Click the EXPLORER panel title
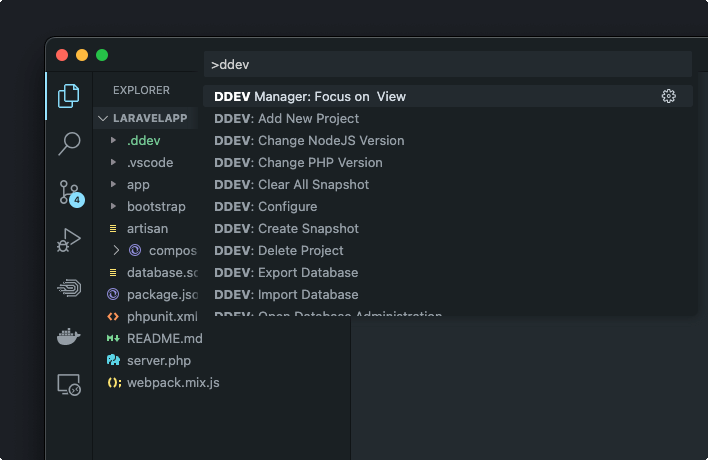The image size is (708, 460). (141, 90)
